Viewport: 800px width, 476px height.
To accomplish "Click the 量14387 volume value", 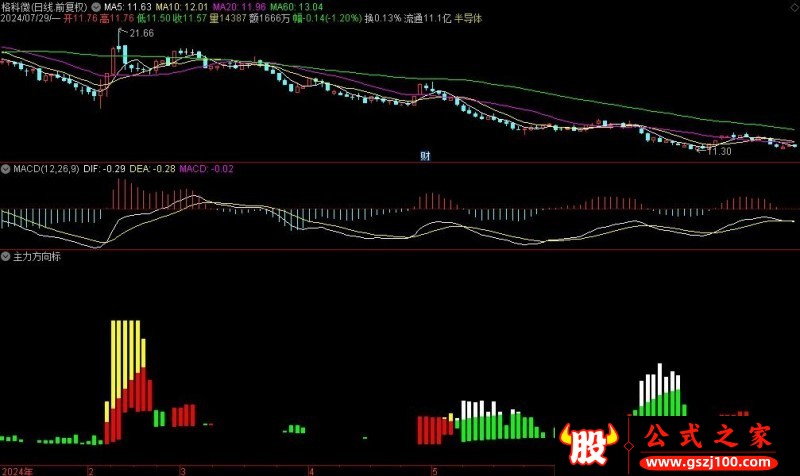I will coord(228,18).
